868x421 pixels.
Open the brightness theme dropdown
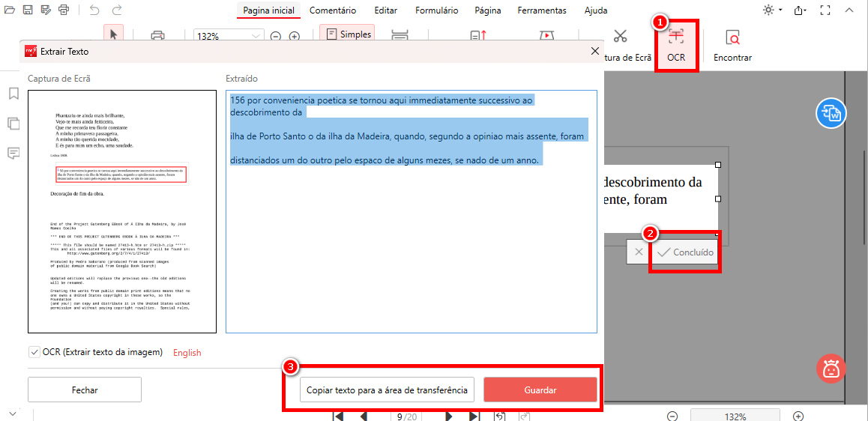pyautogui.click(x=772, y=10)
